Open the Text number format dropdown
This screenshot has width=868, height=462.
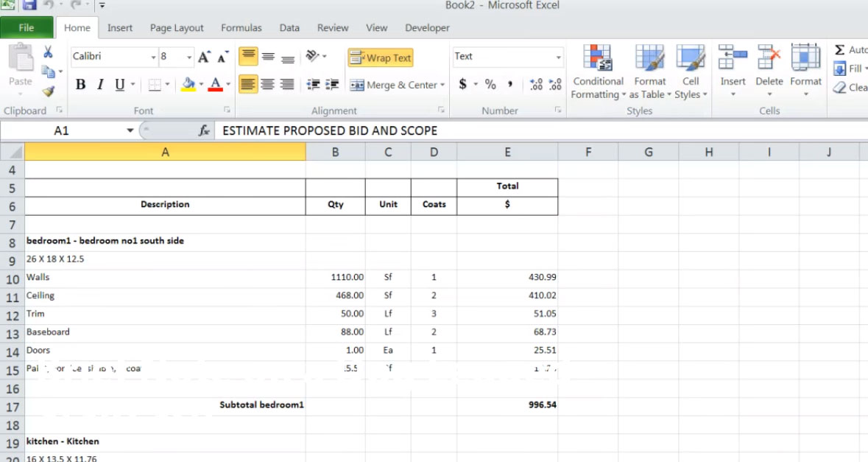[x=558, y=57]
